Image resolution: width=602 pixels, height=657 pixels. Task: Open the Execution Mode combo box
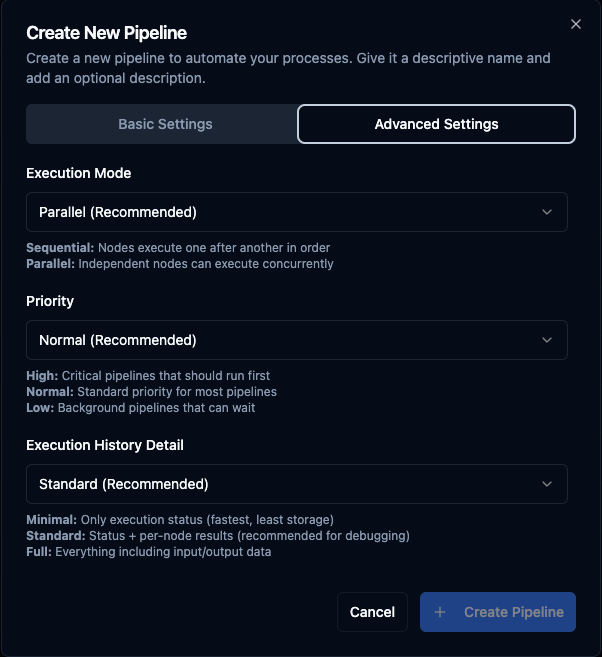click(296, 212)
